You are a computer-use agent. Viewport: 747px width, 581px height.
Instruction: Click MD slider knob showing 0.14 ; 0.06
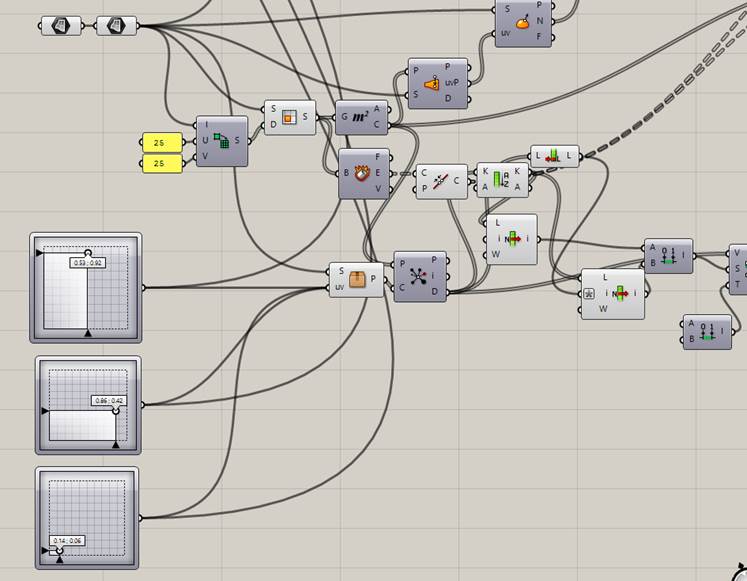click(x=60, y=550)
